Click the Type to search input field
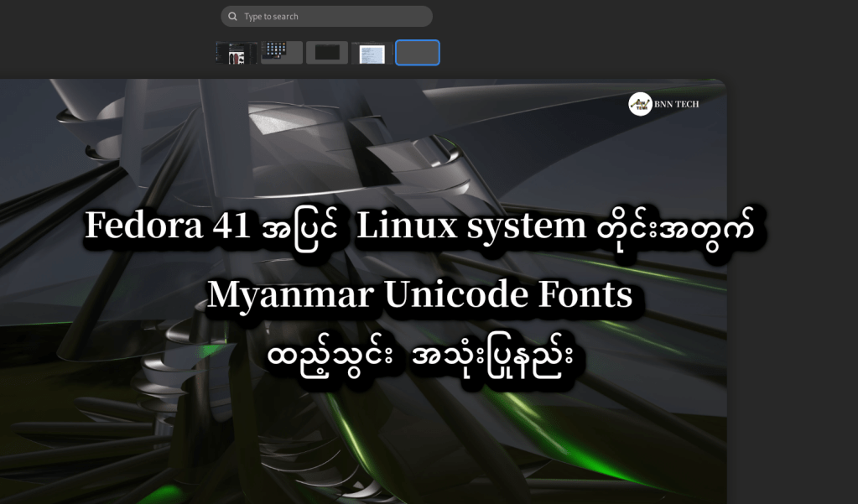This screenshot has height=504, width=858. (x=326, y=16)
